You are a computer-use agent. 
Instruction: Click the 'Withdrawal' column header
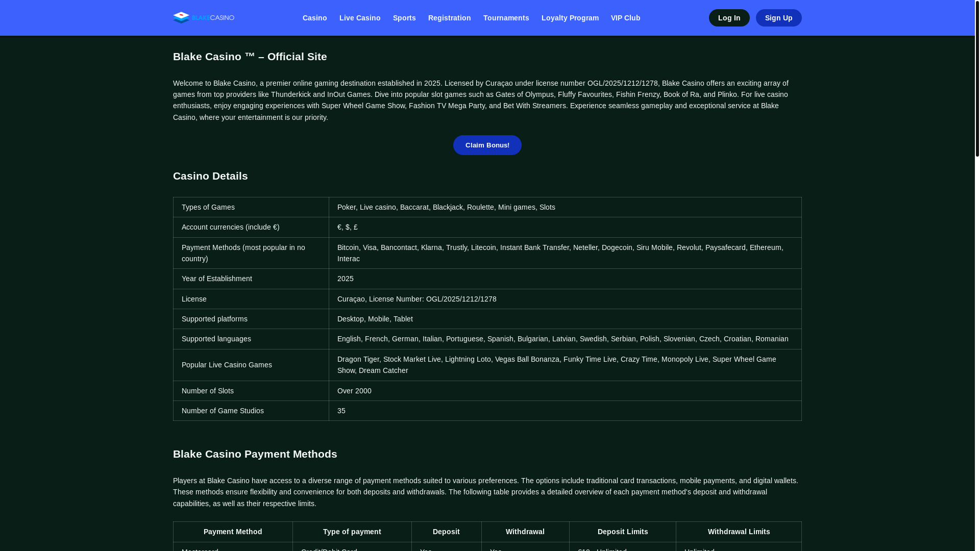click(525, 532)
